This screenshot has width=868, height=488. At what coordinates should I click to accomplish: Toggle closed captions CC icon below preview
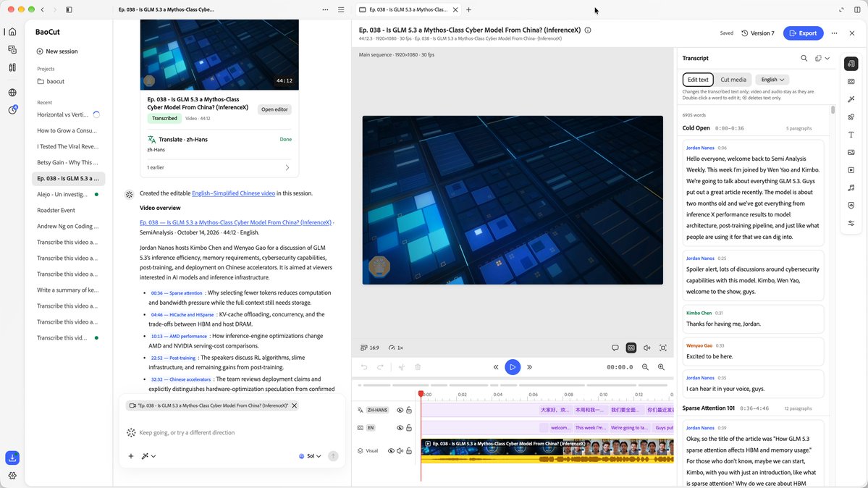631,348
